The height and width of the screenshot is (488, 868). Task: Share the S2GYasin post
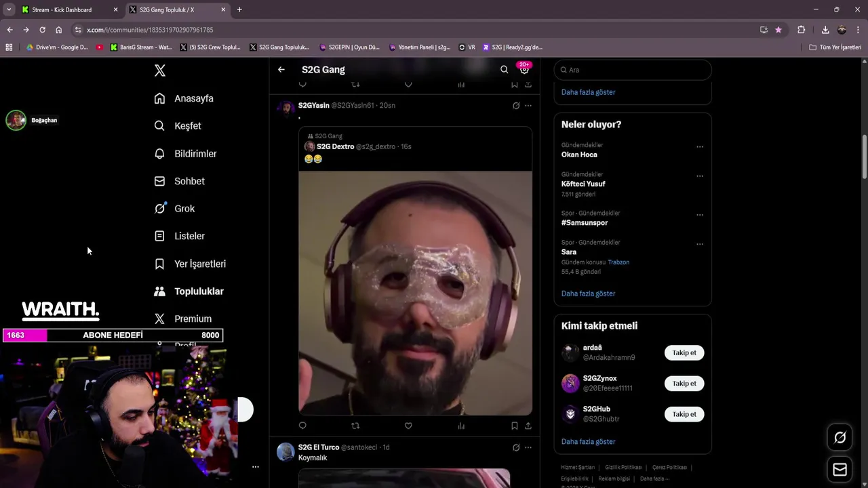[x=528, y=426]
